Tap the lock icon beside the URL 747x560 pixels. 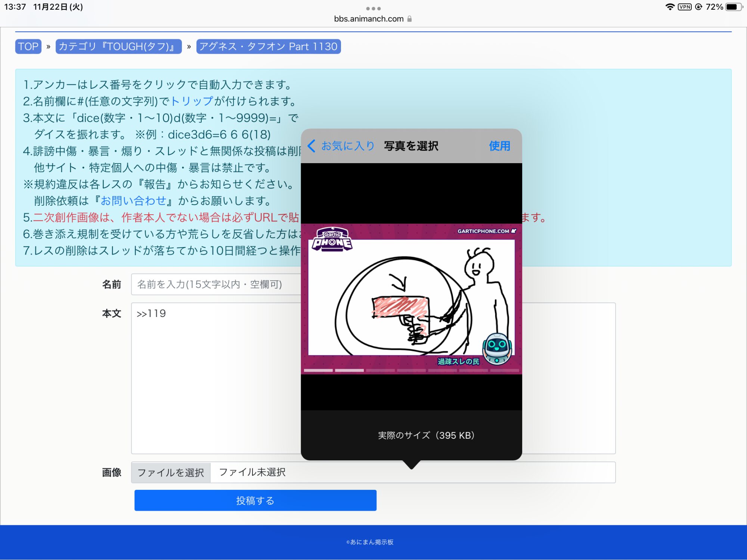[410, 19]
